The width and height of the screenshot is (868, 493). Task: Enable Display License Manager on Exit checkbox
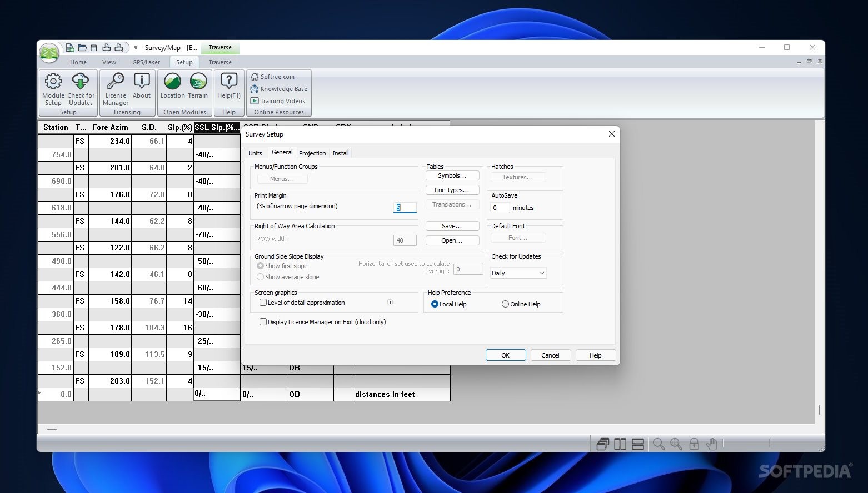[x=263, y=322]
